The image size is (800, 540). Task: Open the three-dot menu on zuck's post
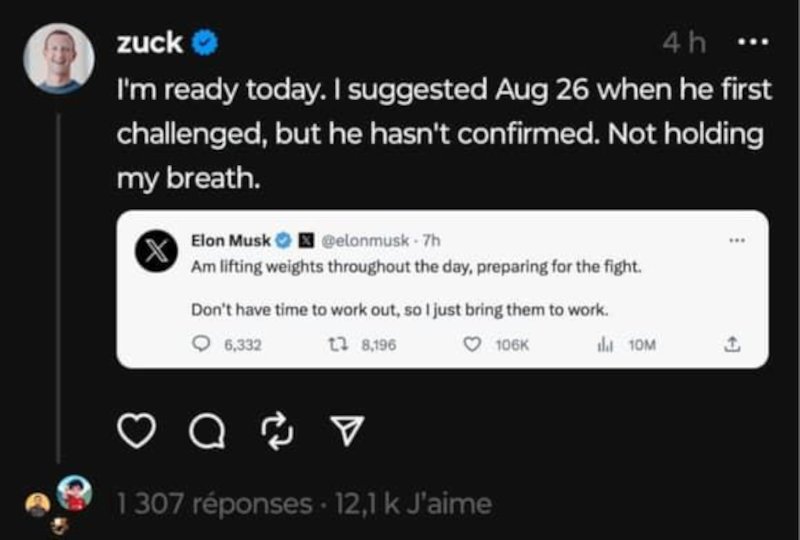(x=754, y=42)
